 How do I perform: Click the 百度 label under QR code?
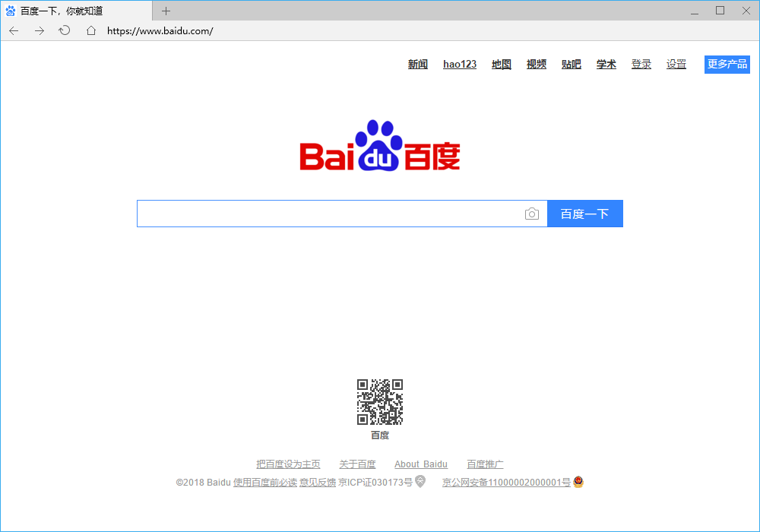click(x=380, y=435)
